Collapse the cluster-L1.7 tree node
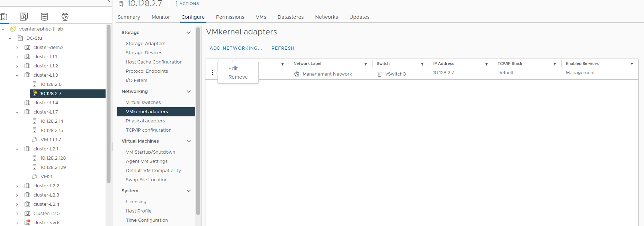Image resolution: width=644 pixels, height=226 pixels. click(x=17, y=112)
